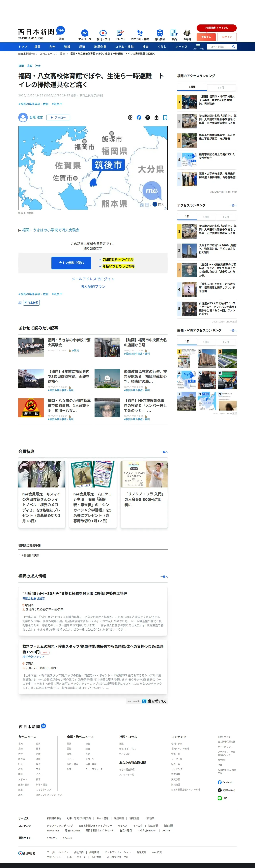The width and height of the screenshot is (255, 868).
Task: Open 久留米市が市民1人3000円給付 ranking article
Action: pyautogui.click(x=217, y=249)
